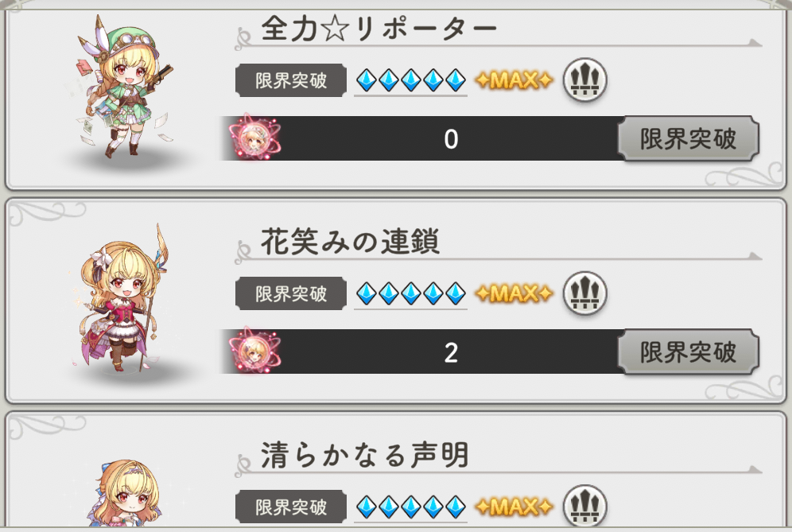Screen dimensions: 792x532
Task: Click the golden MAX badge on 全力☆リポーター
Action: point(514,80)
